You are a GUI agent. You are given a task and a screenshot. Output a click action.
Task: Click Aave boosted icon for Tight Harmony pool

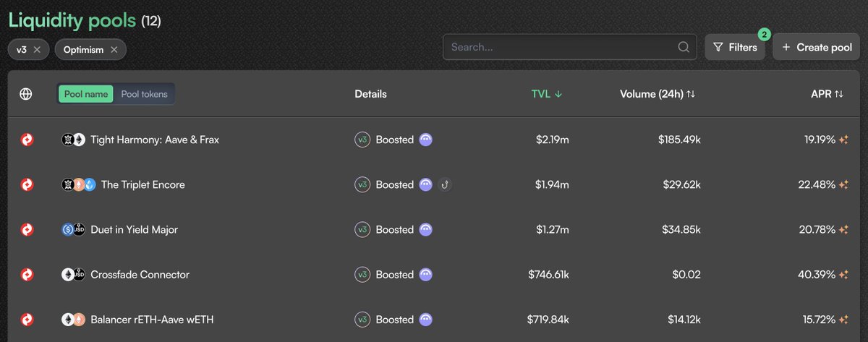click(x=426, y=140)
